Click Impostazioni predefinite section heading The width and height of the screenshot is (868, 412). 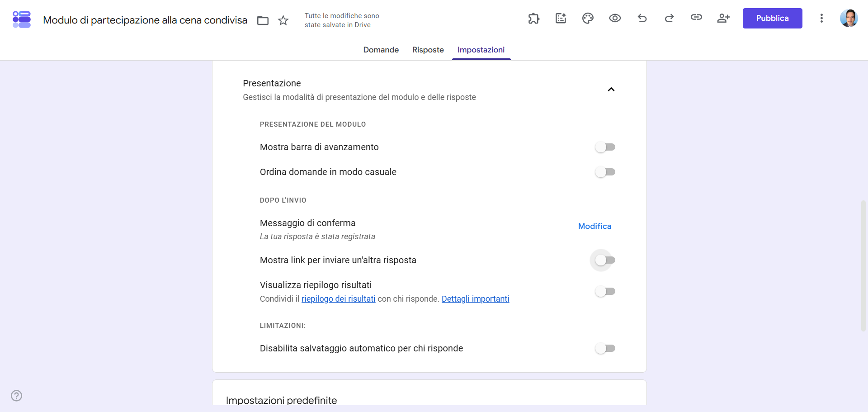(282, 400)
